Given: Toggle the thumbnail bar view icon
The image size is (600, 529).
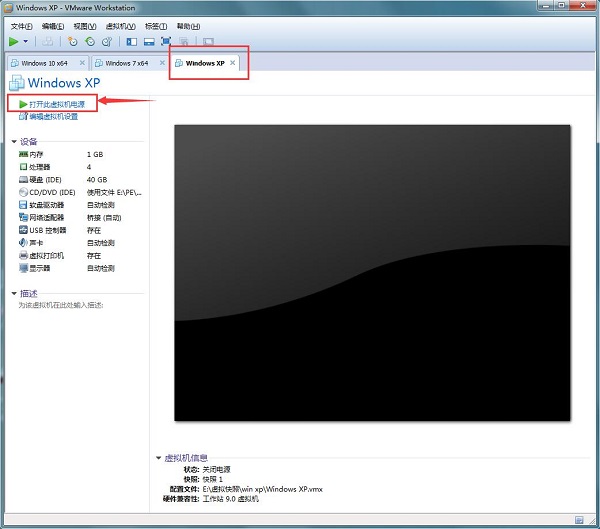Looking at the screenshot, I should tap(149, 41).
